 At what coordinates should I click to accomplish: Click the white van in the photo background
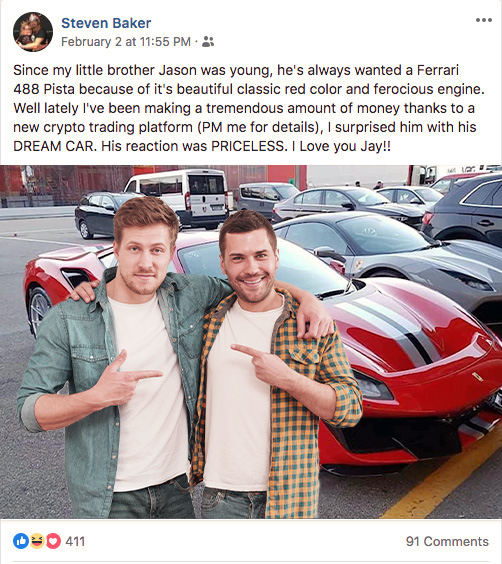click(x=180, y=196)
